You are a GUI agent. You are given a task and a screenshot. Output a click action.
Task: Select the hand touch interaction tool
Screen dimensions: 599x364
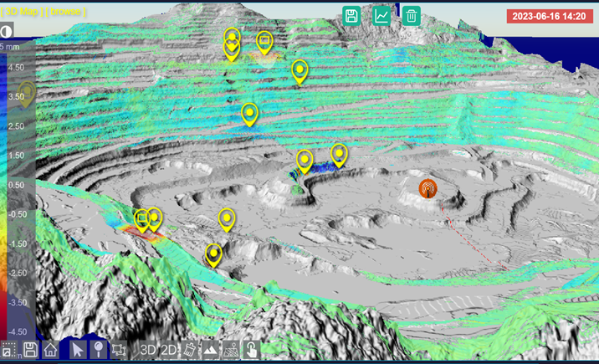(251, 350)
